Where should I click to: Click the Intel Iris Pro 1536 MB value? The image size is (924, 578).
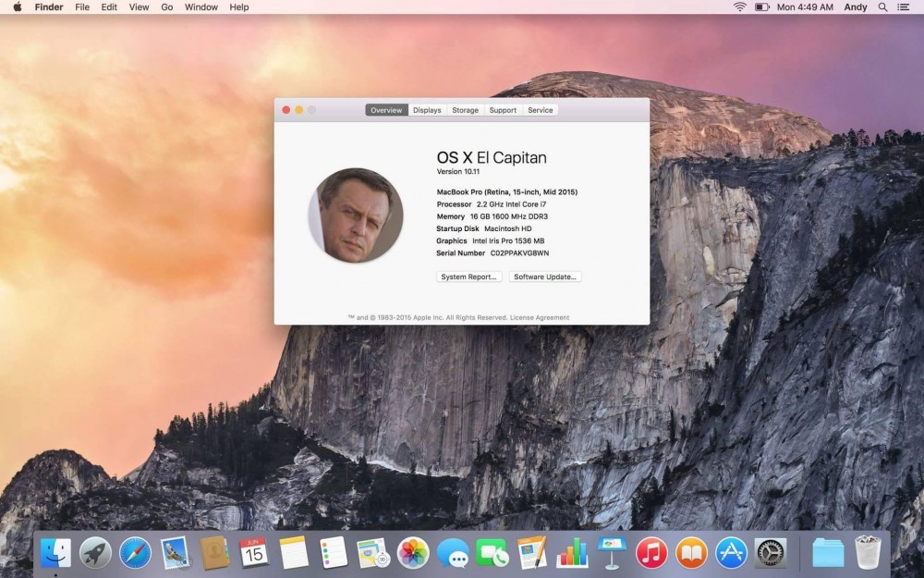(x=508, y=240)
